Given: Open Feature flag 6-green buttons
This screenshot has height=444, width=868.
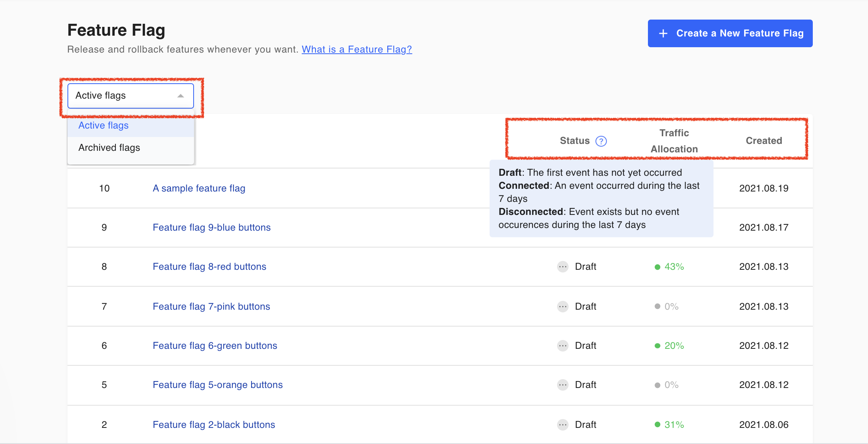Looking at the screenshot, I should 215,346.
